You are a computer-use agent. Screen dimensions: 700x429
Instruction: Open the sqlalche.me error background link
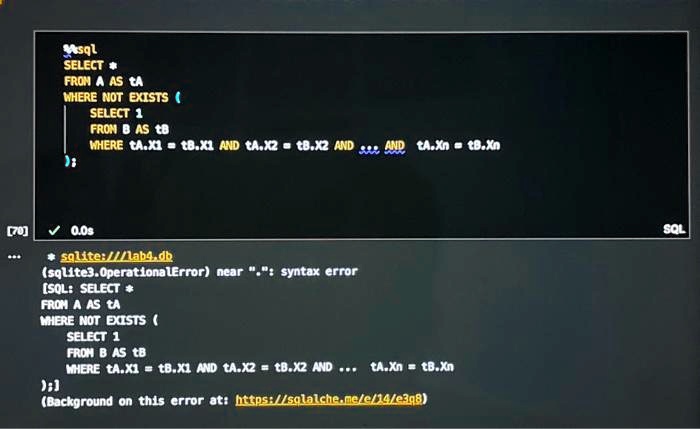(329, 399)
